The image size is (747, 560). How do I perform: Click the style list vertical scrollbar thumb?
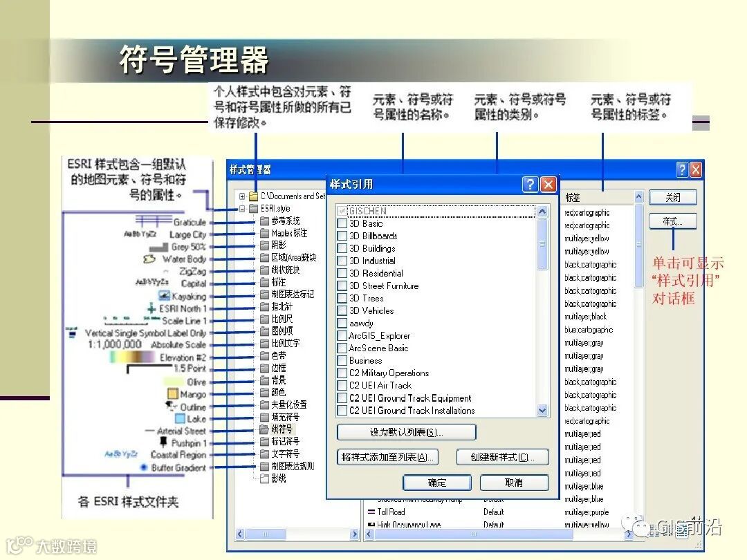[x=542, y=244]
